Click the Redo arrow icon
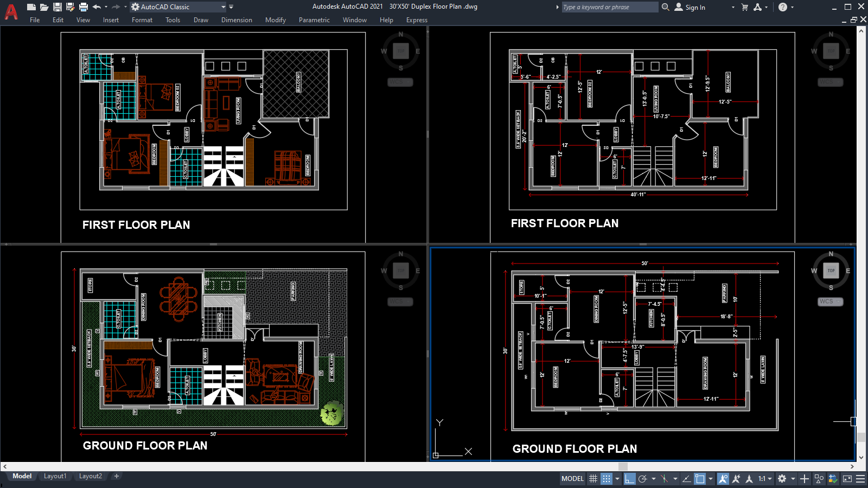 coord(116,7)
